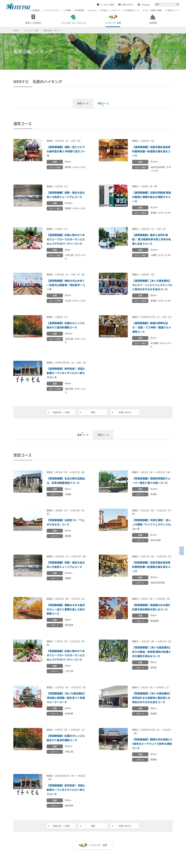Open 通常開催❻ 歴史と自然を堪能 course link
This screenshot has height=868, width=186.
(x=152, y=239)
